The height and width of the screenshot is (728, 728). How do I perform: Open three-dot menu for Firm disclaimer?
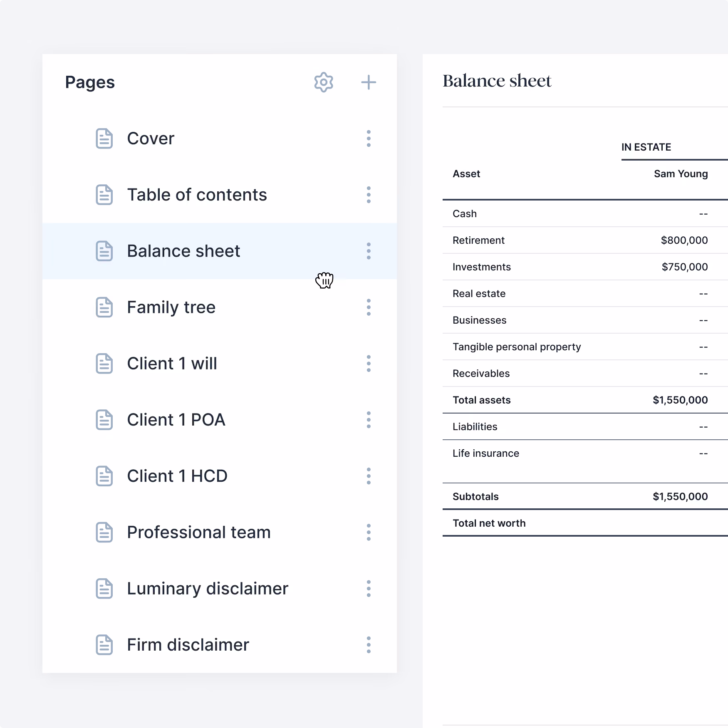point(369,645)
